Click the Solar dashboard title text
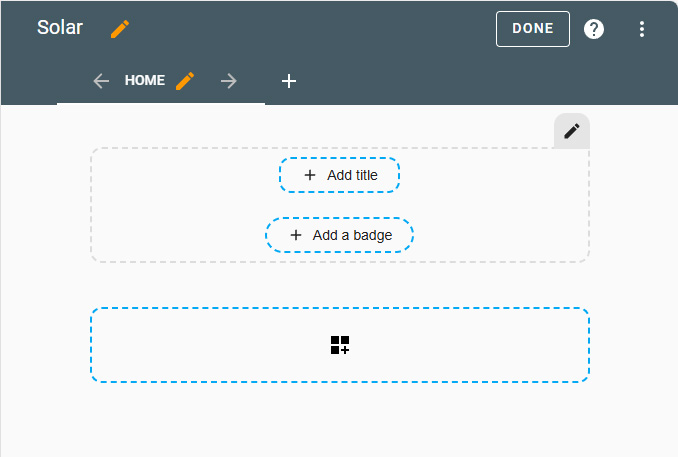The image size is (678, 457). 60,28
